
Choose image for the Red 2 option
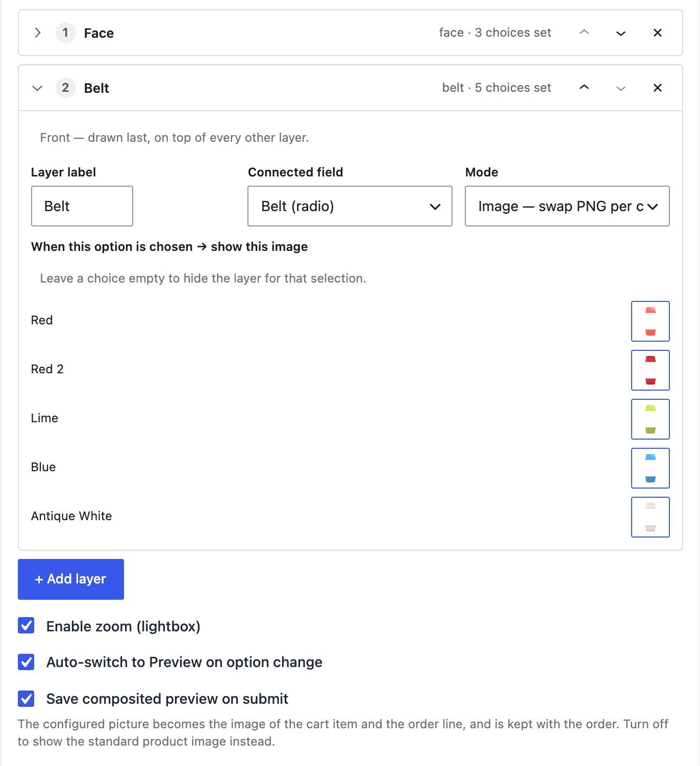pos(651,370)
